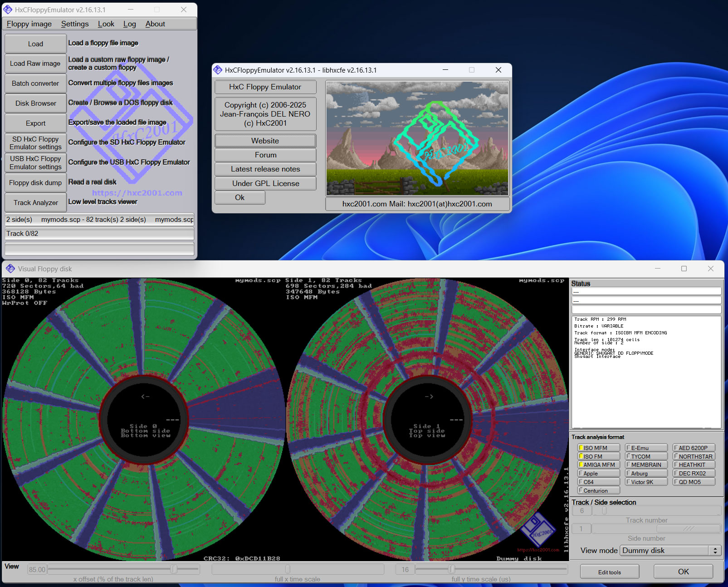Toggle the AED 6200P analysis format
This screenshot has height=587, width=728.
[694, 448]
